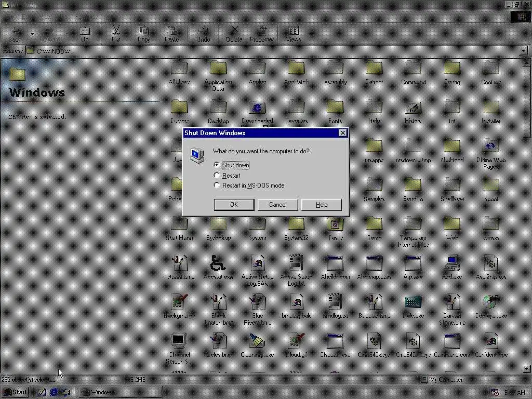This screenshot has width=532, height=399.
Task: Select the Help folder
Action: point(374,112)
